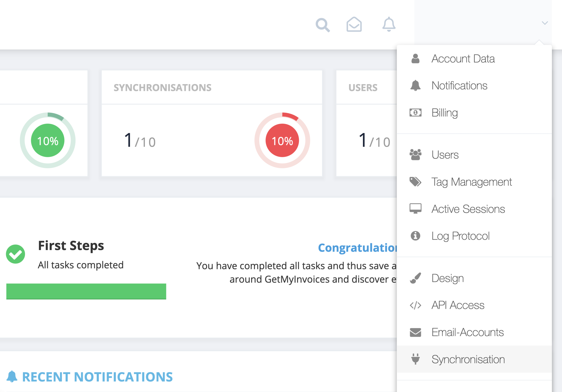
Task: Open the inbox envelope icon
Action: pyautogui.click(x=354, y=24)
